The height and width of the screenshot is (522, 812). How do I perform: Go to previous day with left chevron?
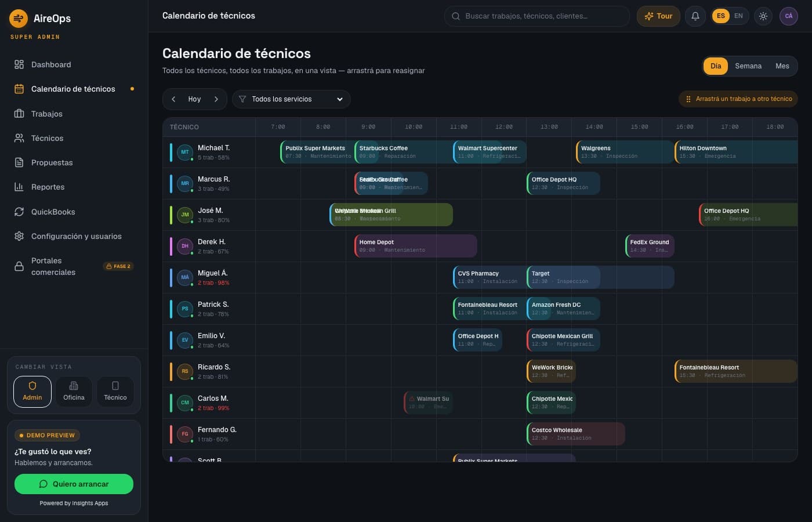173,99
